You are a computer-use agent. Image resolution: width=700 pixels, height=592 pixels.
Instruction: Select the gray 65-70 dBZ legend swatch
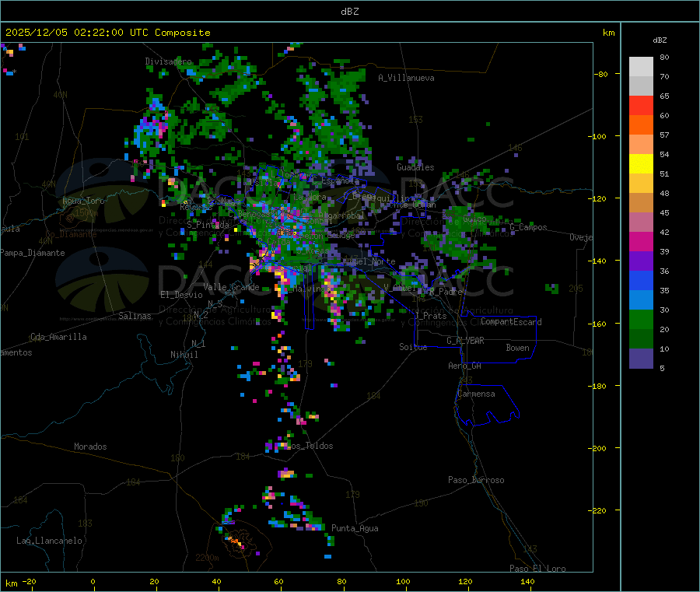[x=641, y=86]
